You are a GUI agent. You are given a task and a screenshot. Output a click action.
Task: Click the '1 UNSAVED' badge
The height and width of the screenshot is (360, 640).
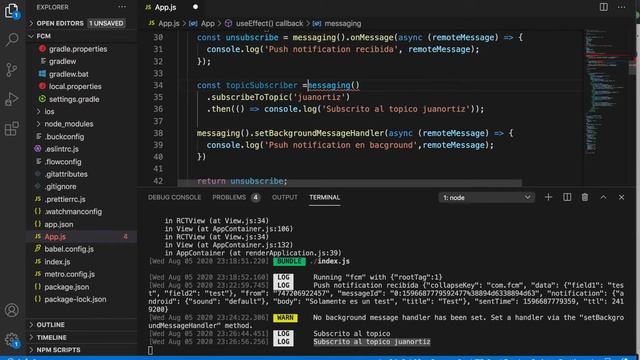(x=106, y=23)
